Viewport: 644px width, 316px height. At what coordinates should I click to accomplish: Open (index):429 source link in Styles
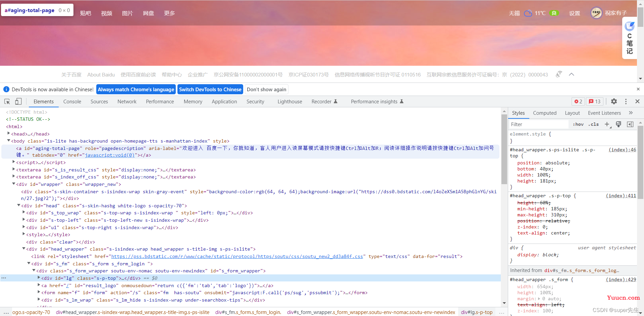coord(621,279)
